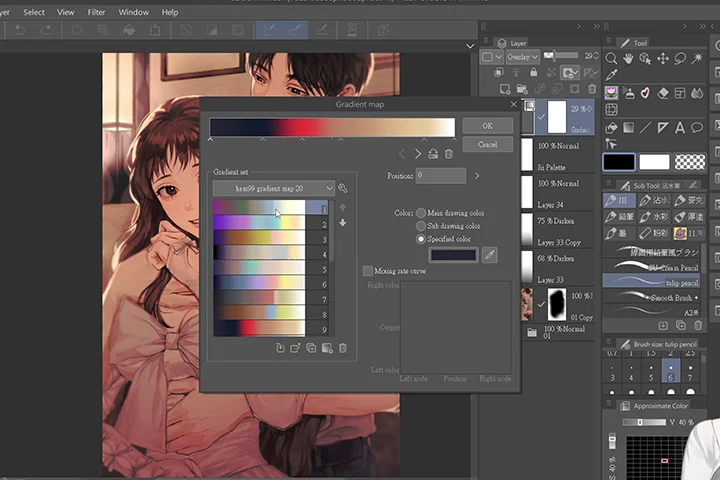This screenshot has width=720, height=480.
Task: Select the Text tool
Action: [x=680, y=127]
